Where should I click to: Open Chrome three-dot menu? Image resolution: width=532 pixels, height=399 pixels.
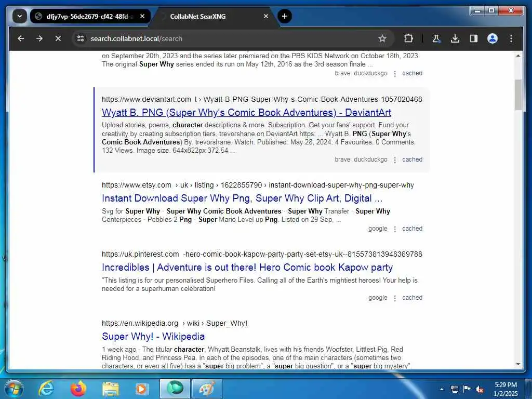click(x=511, y=38)
